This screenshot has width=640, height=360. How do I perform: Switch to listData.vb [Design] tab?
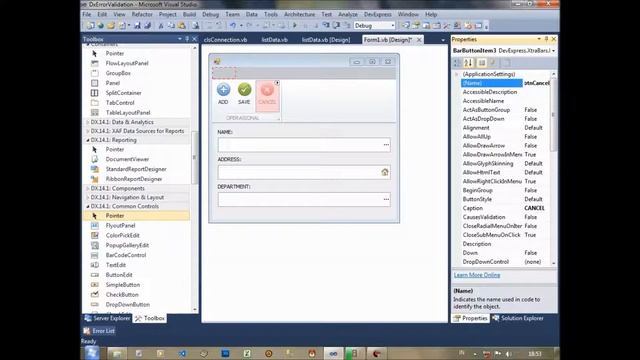tap(326, 40)
